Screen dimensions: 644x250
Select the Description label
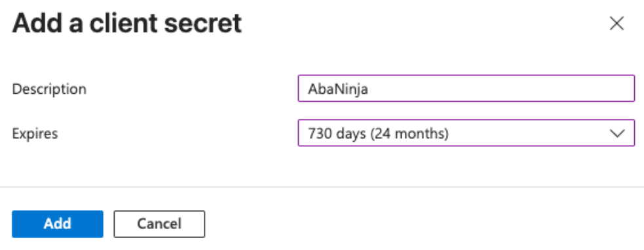pyautogui.click(x=49, y=89)
